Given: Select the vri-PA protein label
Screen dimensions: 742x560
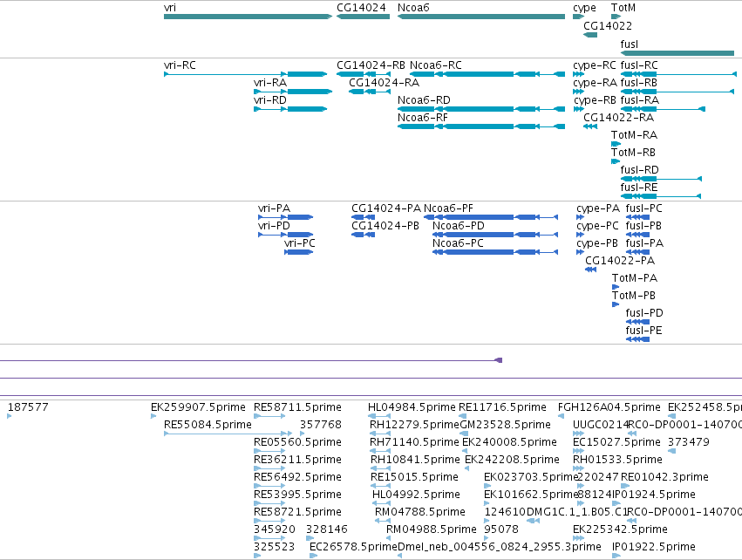Looking at the screenshot, I should [275, 208].
